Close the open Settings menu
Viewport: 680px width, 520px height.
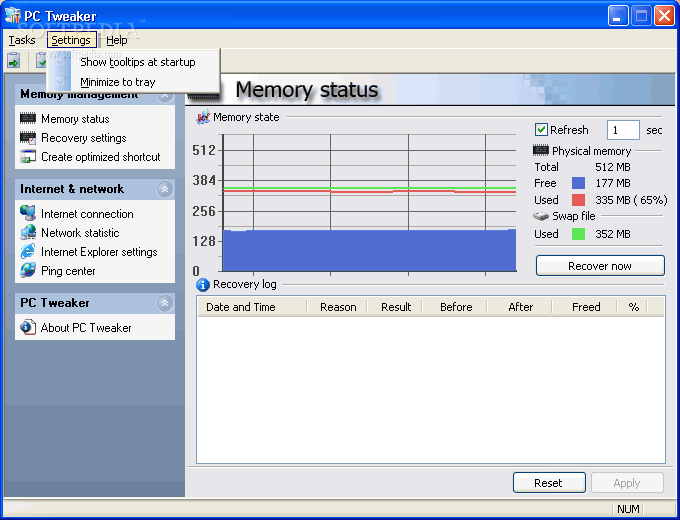point(72,40)
